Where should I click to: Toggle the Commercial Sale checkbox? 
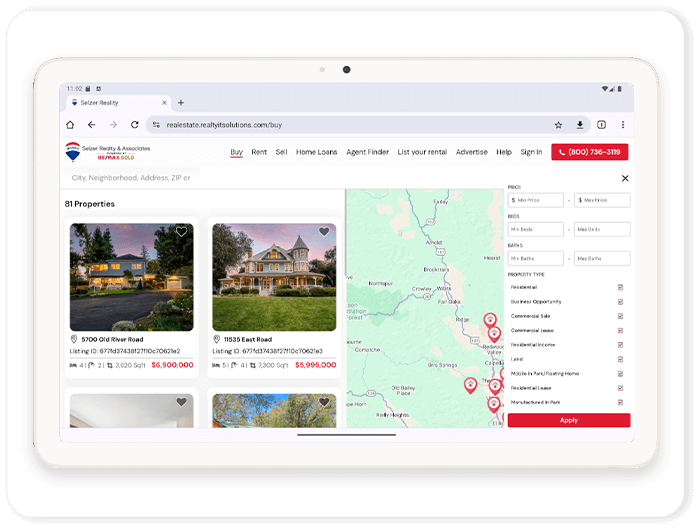(x=620, y=316)
